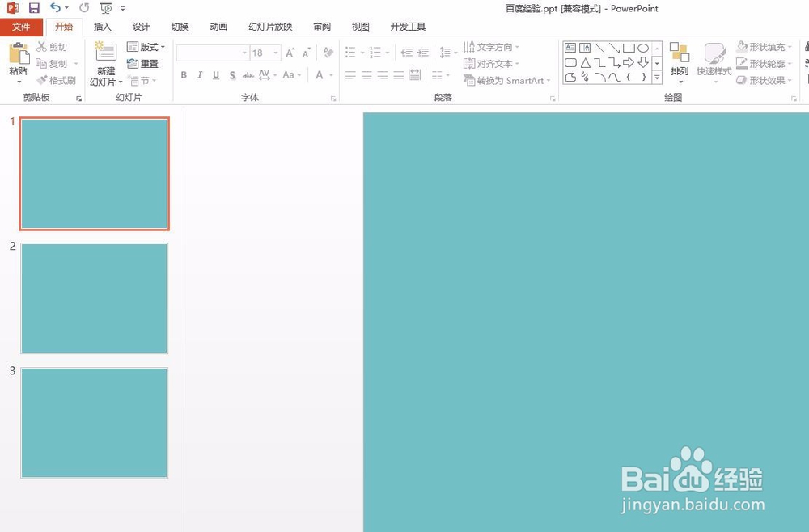Viewport: 809px width, 532px height.
Task: Click the 排列 arrange icon
Action: tap(680, 53)
